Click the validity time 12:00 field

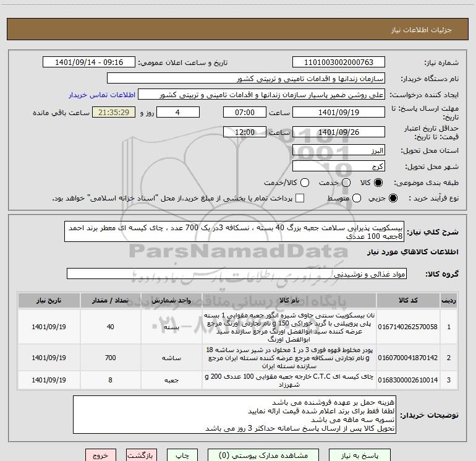[x=245, y=132]
